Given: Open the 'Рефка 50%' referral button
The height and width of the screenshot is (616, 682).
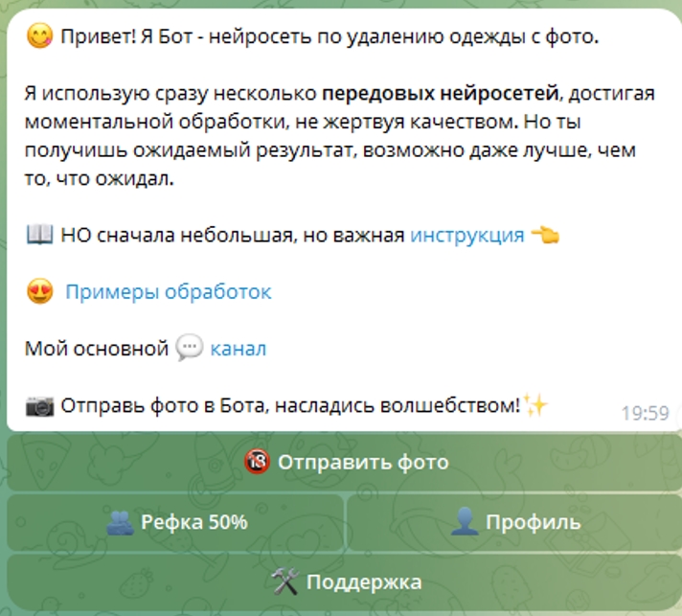Looking at the screenshot, I should coord(175,522).
